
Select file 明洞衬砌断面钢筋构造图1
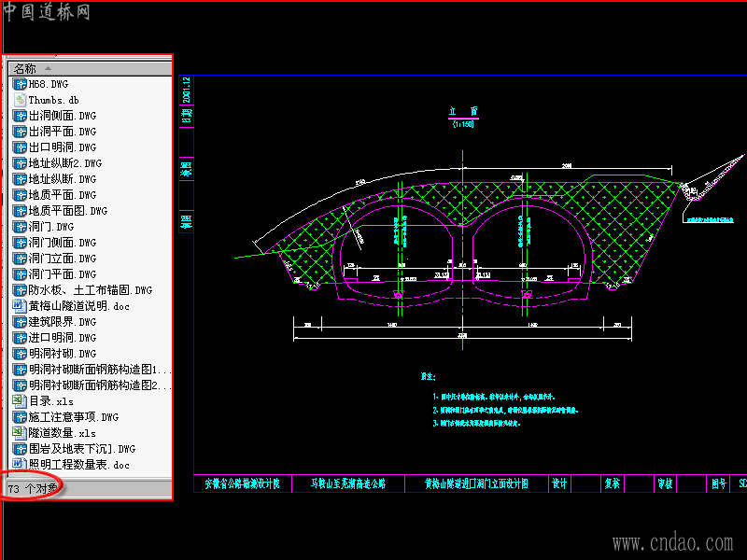[100, 370]
